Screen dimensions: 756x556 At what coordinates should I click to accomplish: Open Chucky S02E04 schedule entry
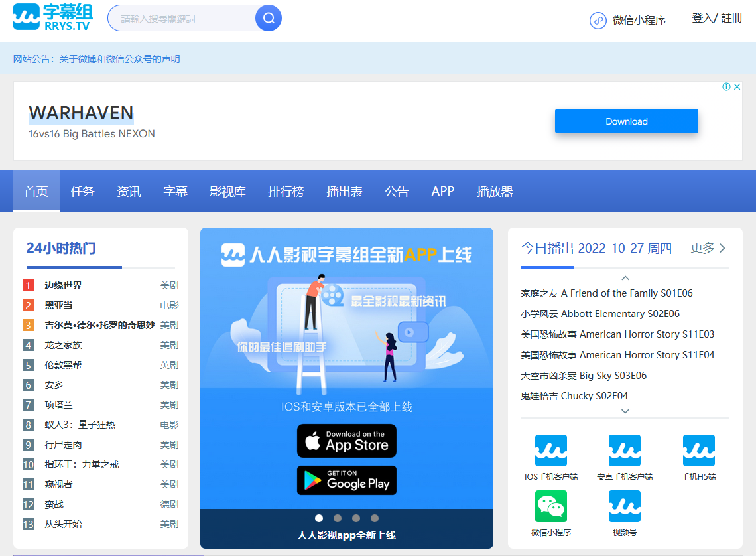point(574,396)
